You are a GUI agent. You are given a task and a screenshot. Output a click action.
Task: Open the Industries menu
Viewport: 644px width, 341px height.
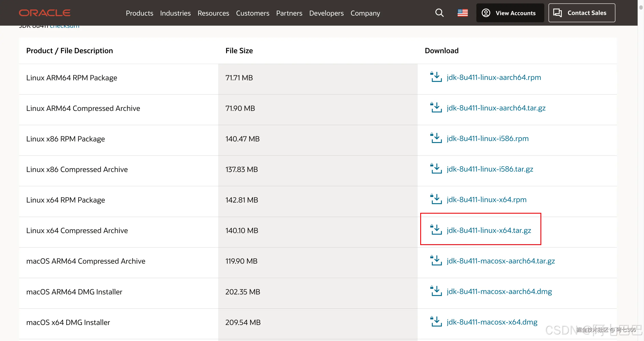click(175, 13)
